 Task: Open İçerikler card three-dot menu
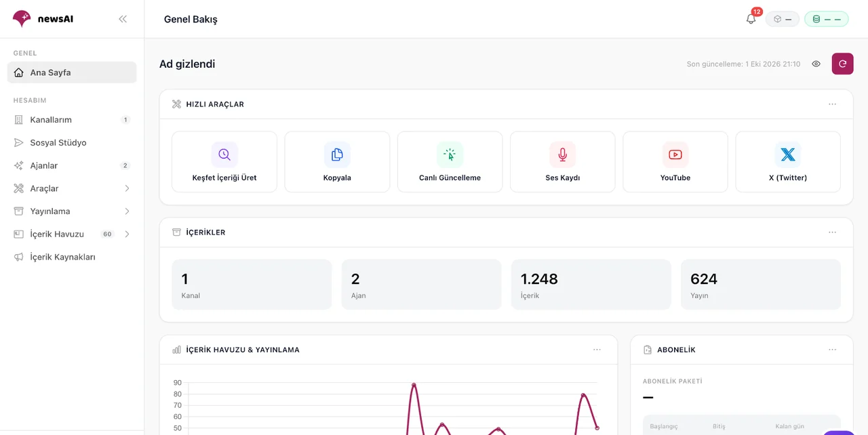832,232
